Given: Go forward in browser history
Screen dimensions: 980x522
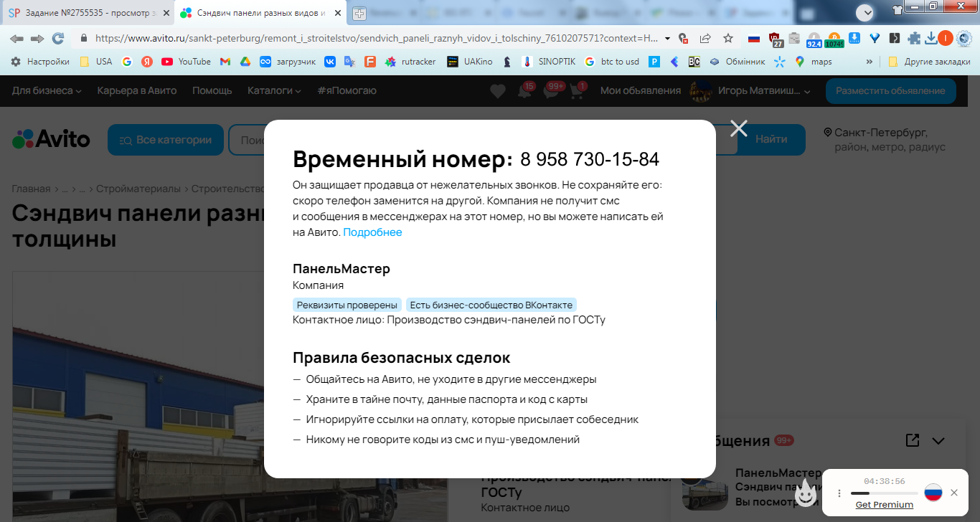Looking at the screenshot, I should click(37, 38).
